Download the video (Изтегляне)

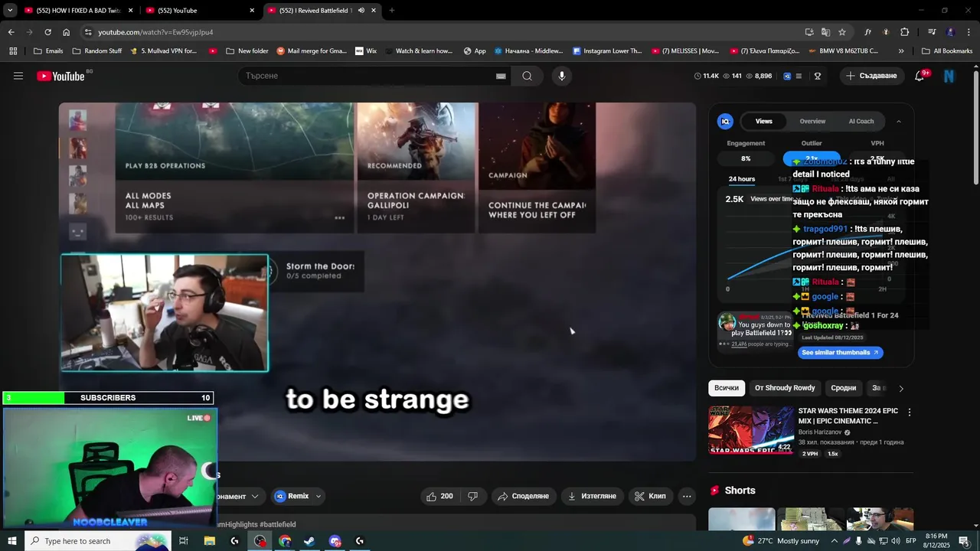pyautogui.click(x=591, y=496)
